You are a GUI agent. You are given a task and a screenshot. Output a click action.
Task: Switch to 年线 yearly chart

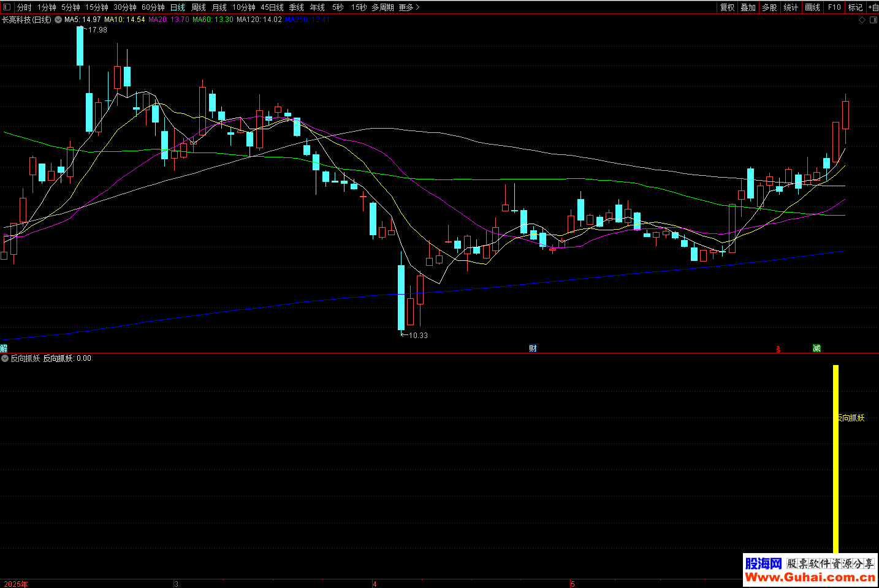[x=318, y=7]
